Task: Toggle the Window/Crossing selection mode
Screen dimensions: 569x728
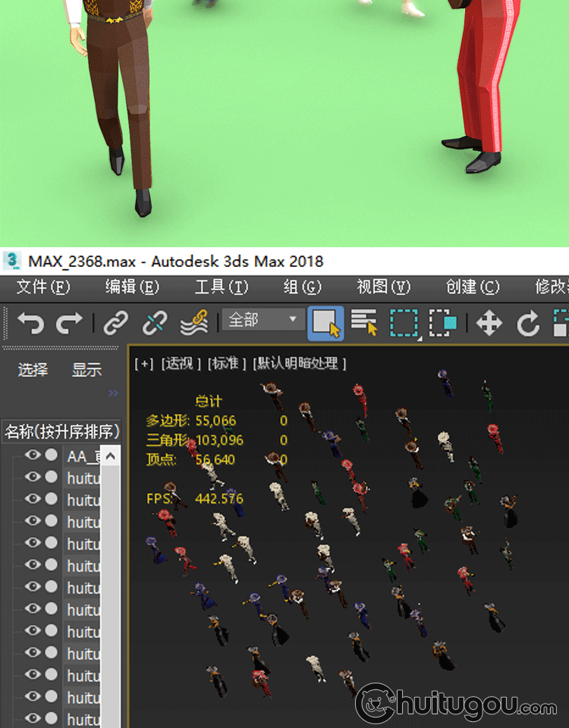Action: 442,323
